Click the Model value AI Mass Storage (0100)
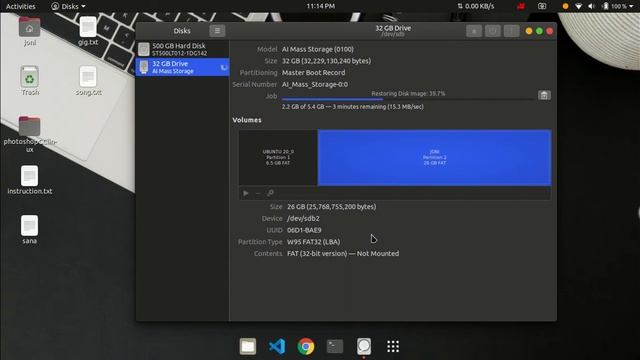 pyautogui.click(x=318, y=49)
